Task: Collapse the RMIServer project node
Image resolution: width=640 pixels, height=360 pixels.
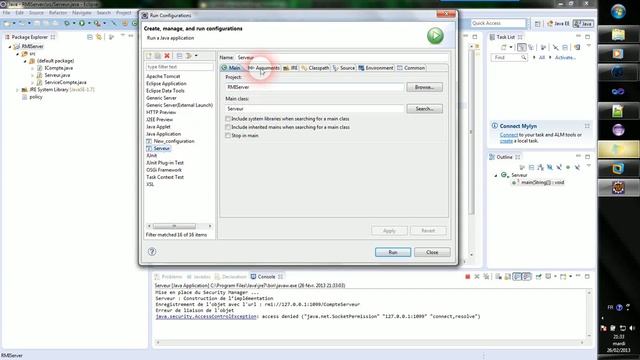Action: (x=10, y=47)
